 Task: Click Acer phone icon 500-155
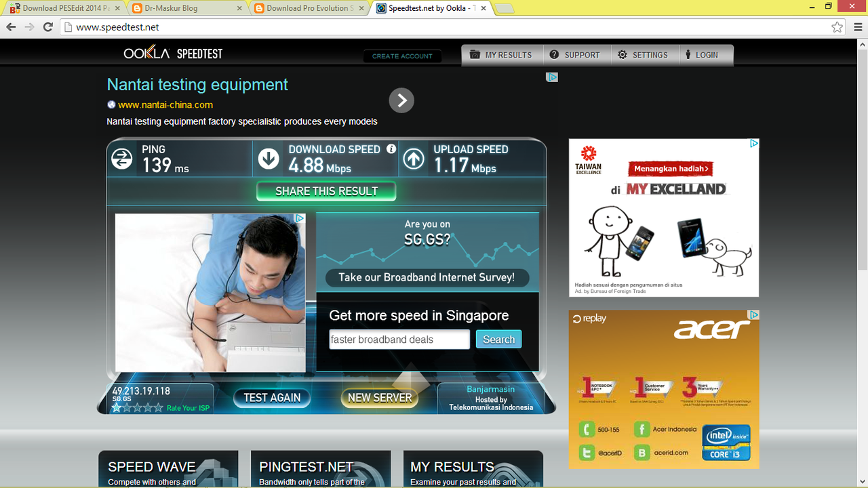pyautogui.click(x=587, y=429)
